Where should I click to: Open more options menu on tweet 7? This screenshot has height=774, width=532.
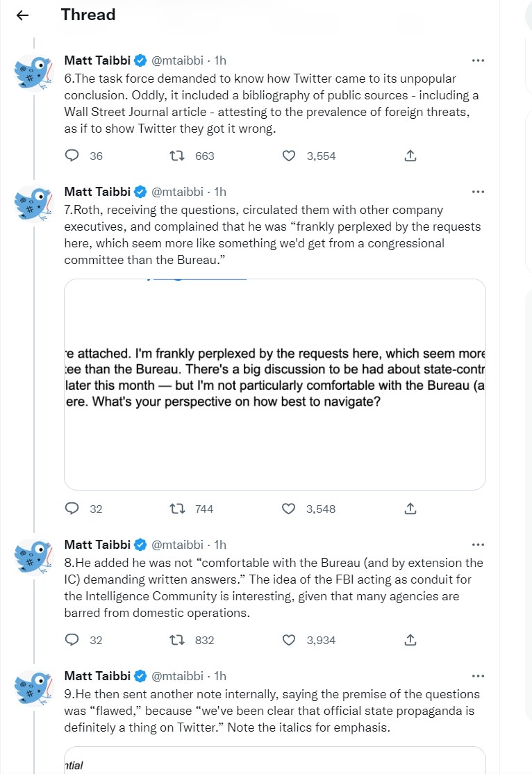pos(478,192)
